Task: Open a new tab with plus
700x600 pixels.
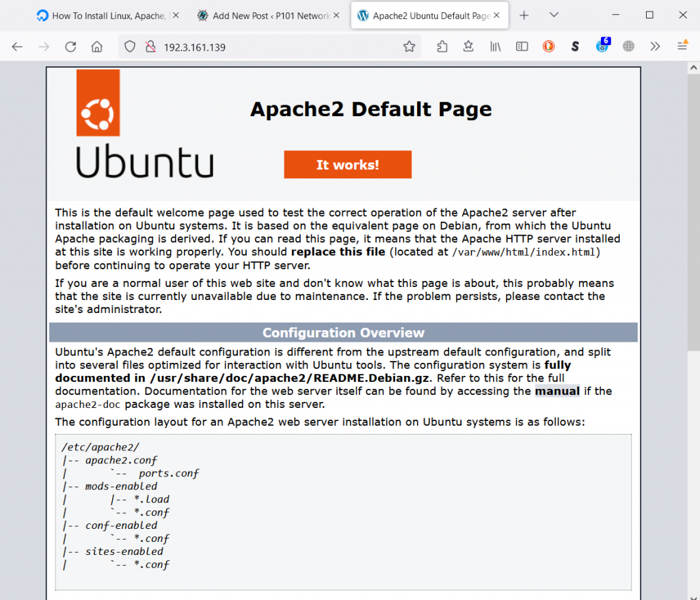Action: pos(524,16)
